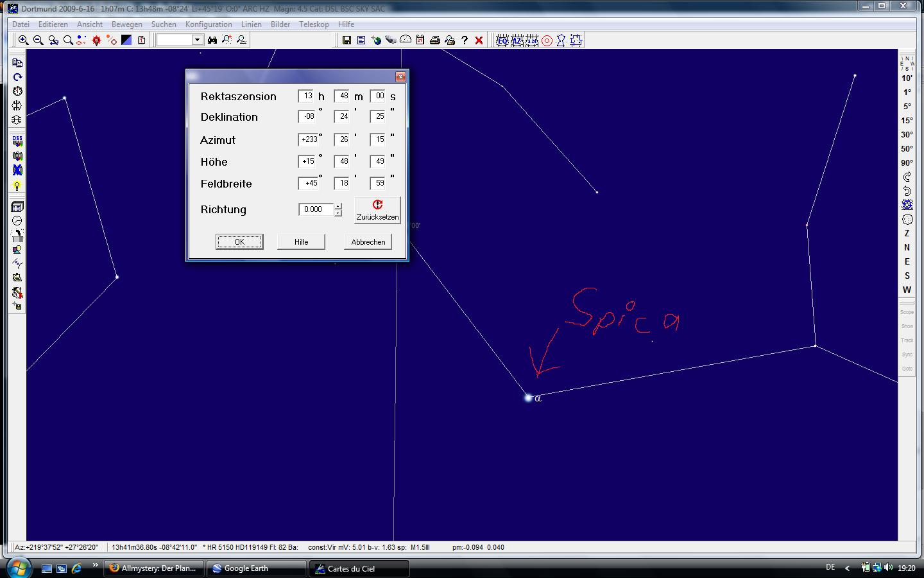
Task: Open the Ansicht menu
Action: [90, 24]
